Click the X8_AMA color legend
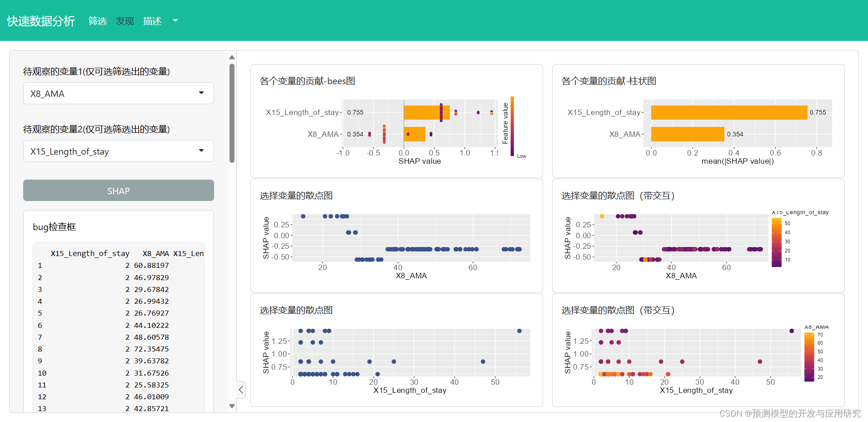Viewport: 868px width, 422px height. click(x=809, y=357)
